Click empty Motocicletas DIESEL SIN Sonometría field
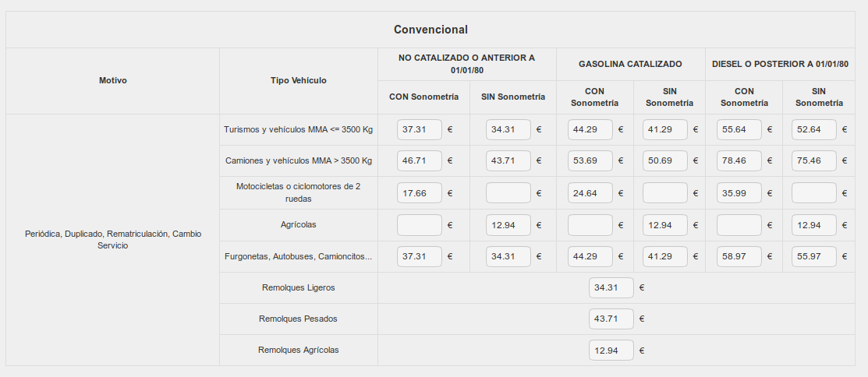Screen dimensions: 868x377 coord(814,192)
